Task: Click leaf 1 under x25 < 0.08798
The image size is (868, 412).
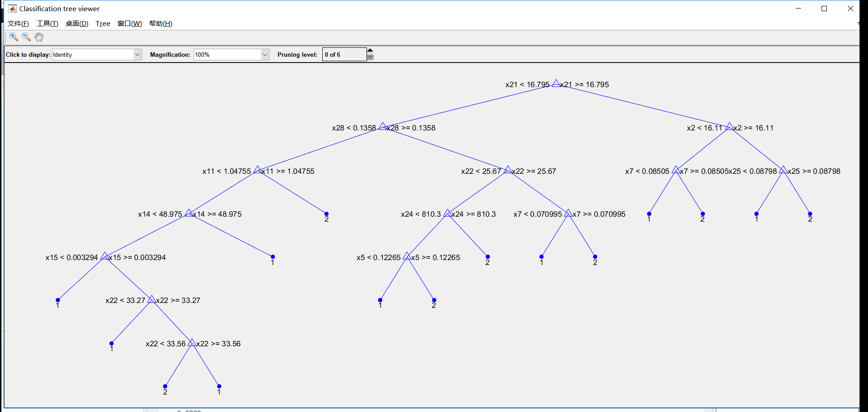Action: 756,214
